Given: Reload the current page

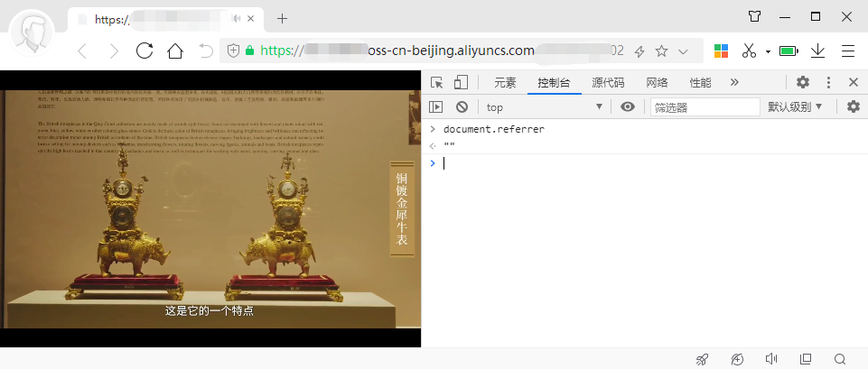Looking at the screenshot, I should pos(145,51).
